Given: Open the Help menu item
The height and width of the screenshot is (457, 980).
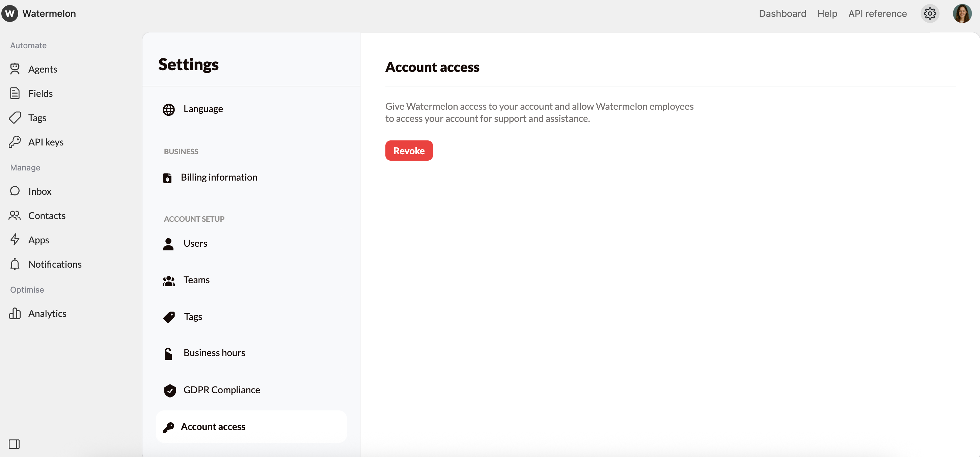Looking at the screenshot, I should [827, 13].
